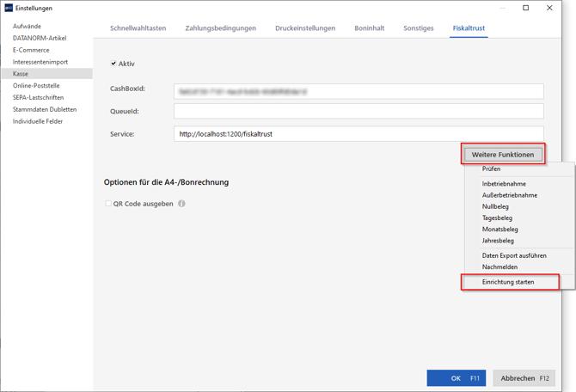The width and height of the screenshot is (576, 392).
Task: Confirm with the OK F11 button
Action: (457, 378)
